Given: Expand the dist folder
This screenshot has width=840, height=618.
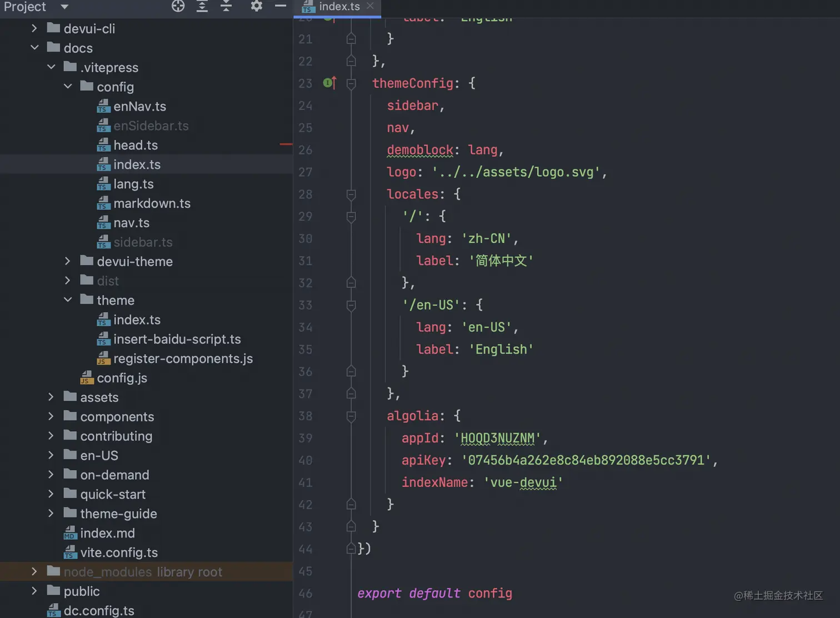Looking at the screenshot, I should point(68,281).
